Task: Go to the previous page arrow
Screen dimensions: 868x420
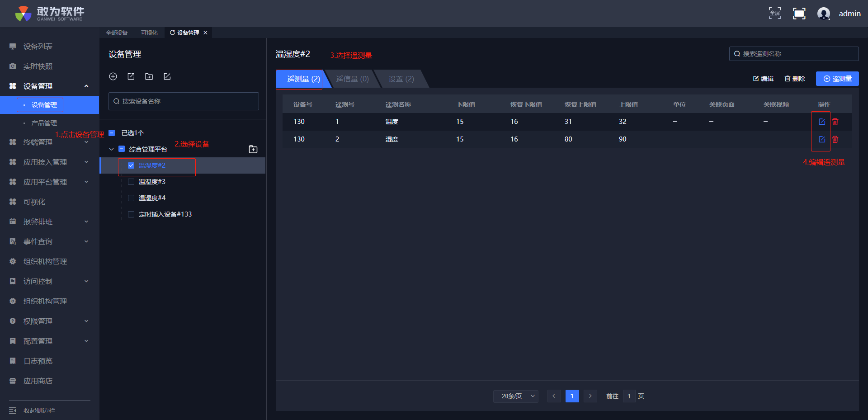Action: 554,396
